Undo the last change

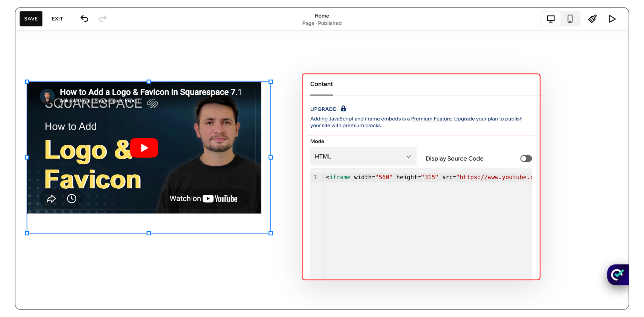(84, 19)
